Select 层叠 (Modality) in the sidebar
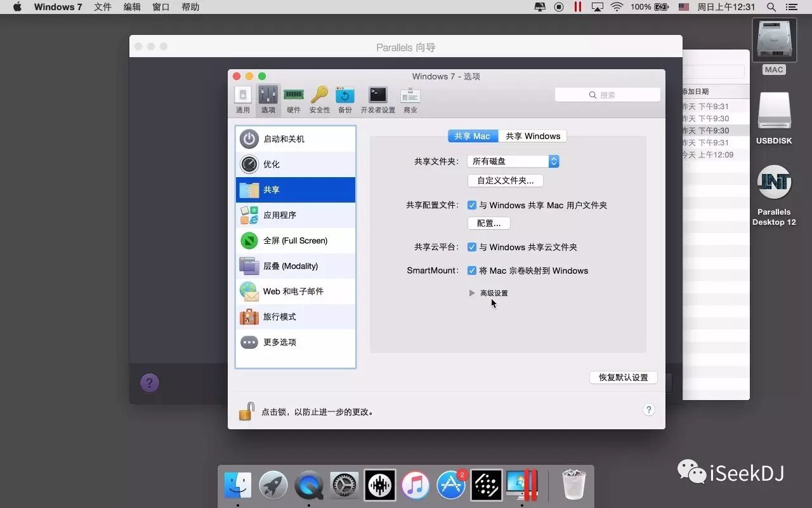812x508 pixels. click(296, 266)
